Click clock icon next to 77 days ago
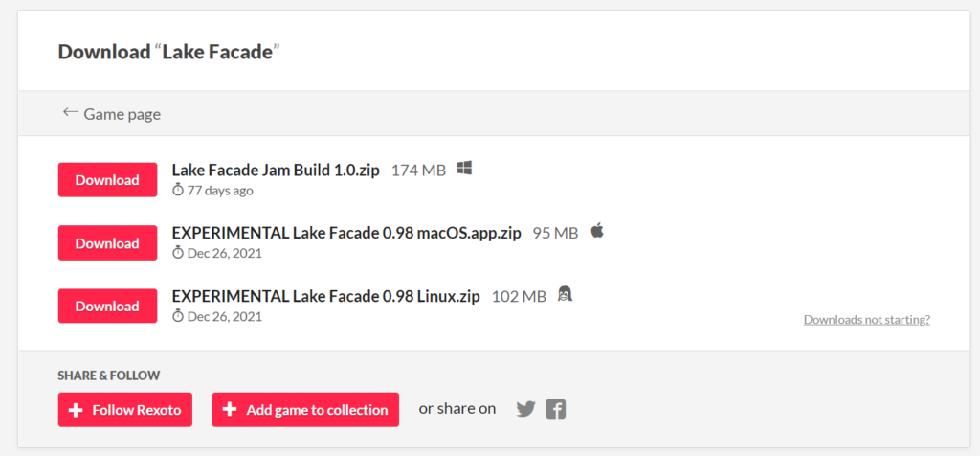 (x=178, y=190)
